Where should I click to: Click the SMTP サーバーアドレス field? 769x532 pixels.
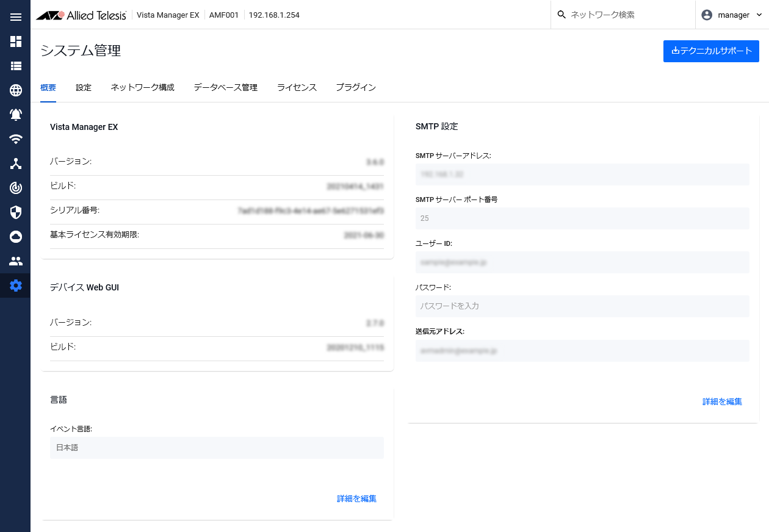tap(582, 174)
